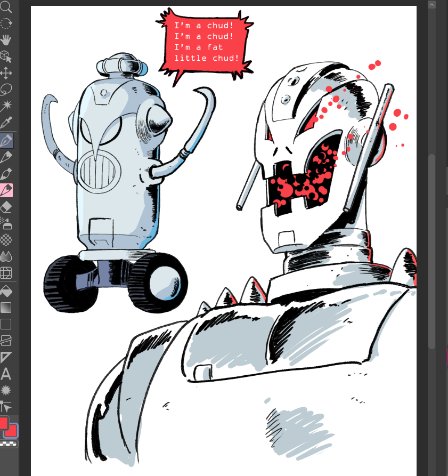
Task: Select the Decoration crosshatch tool
Action: 6,240
